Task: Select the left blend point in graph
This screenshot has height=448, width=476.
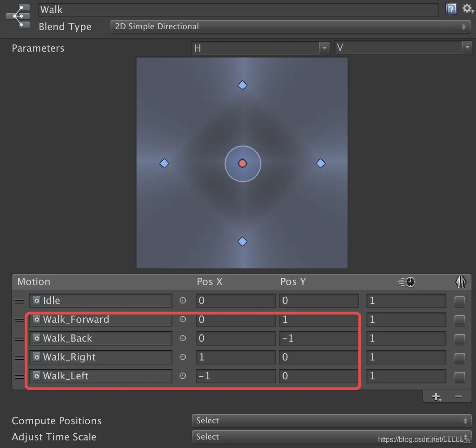Action: tap(164, 163)
